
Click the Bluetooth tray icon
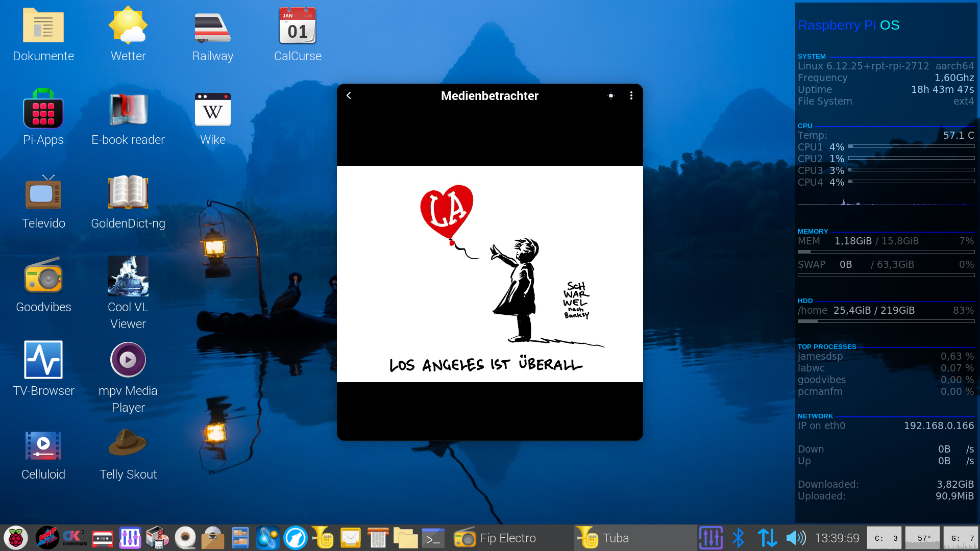tap(738, 538)
